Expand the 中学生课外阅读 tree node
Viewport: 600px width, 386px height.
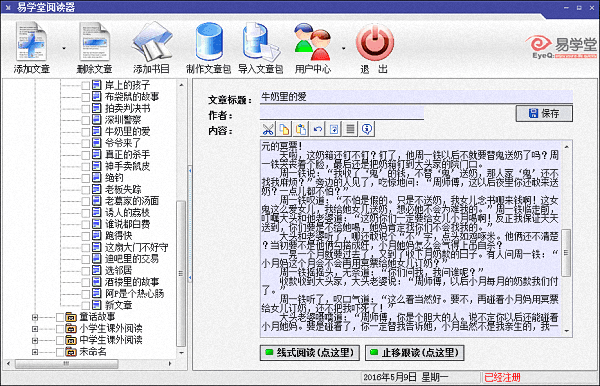35,340
